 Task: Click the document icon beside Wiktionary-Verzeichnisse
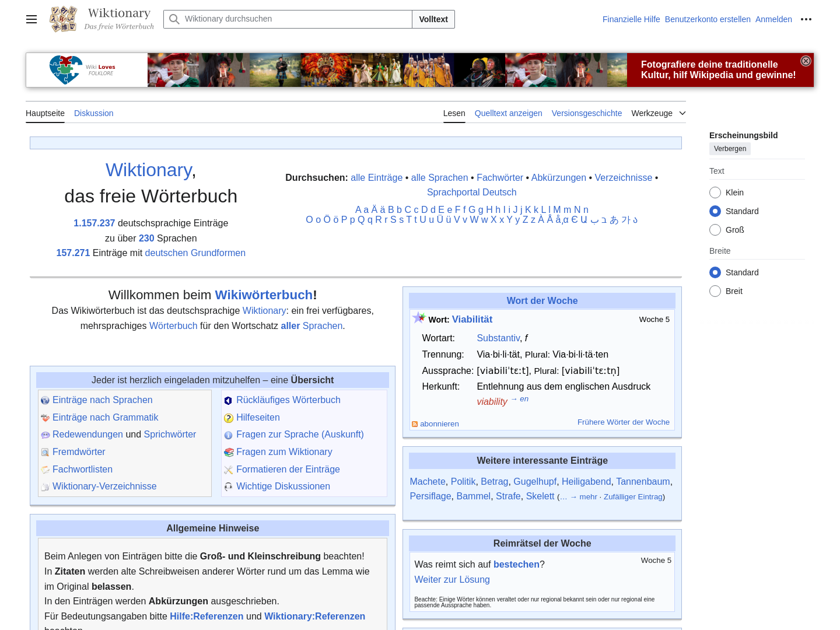click(45, 487)
